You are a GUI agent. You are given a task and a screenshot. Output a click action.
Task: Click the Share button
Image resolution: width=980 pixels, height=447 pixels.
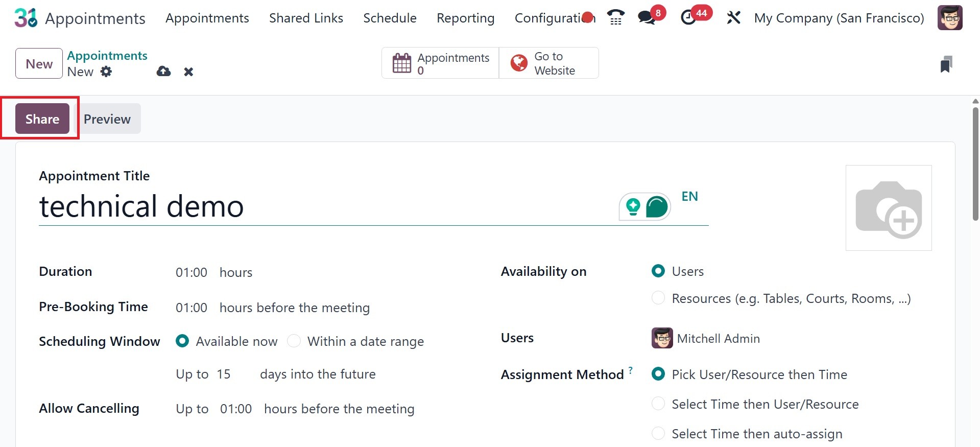coord(42,119)
